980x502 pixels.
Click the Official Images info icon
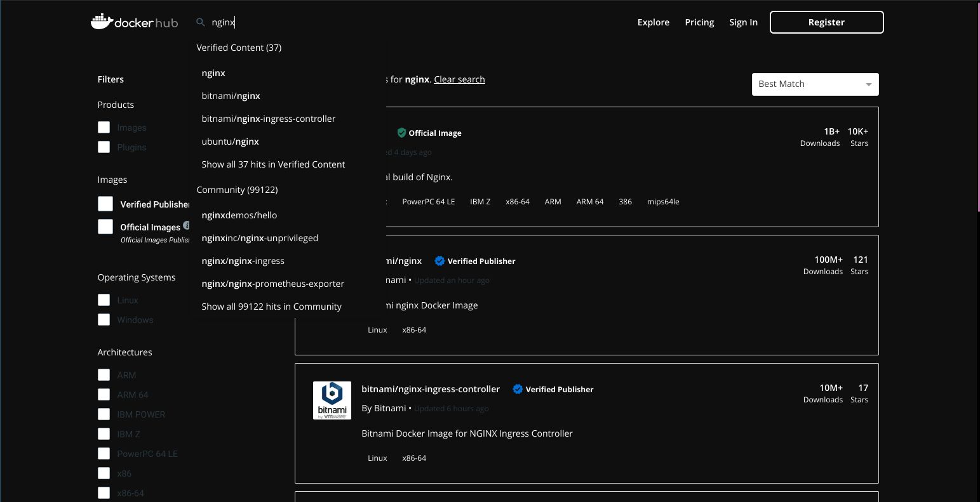coord(187,225)
